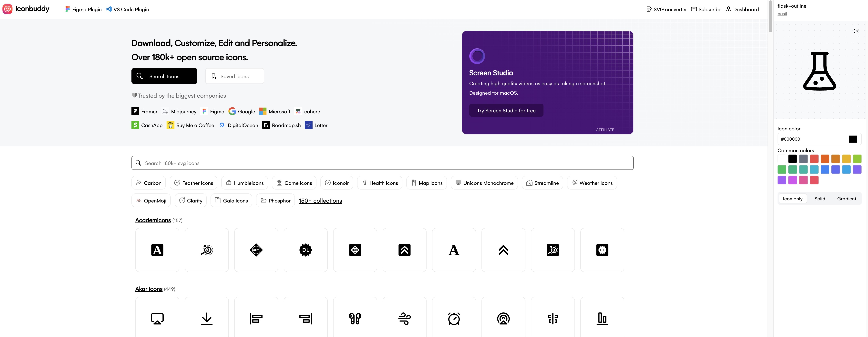Click the airplay icon in Akar Icons
The image size is (868, 337).
coord(157,319)
